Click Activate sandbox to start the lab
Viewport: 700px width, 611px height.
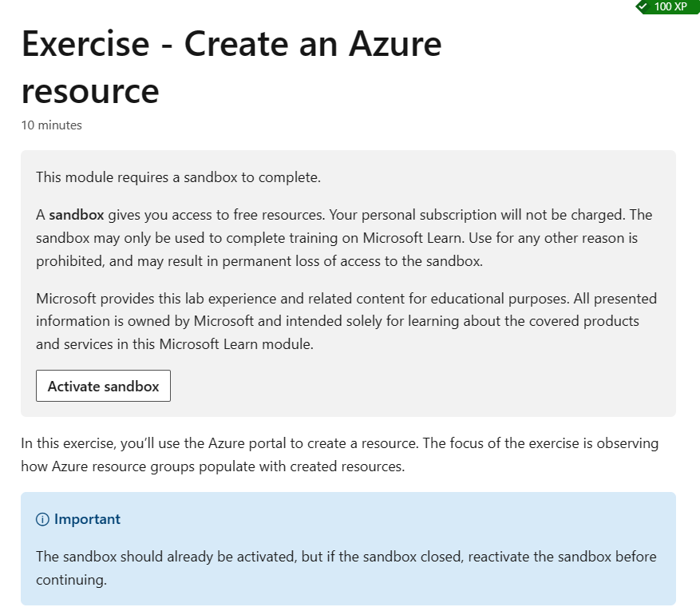[x=103, y=386]
